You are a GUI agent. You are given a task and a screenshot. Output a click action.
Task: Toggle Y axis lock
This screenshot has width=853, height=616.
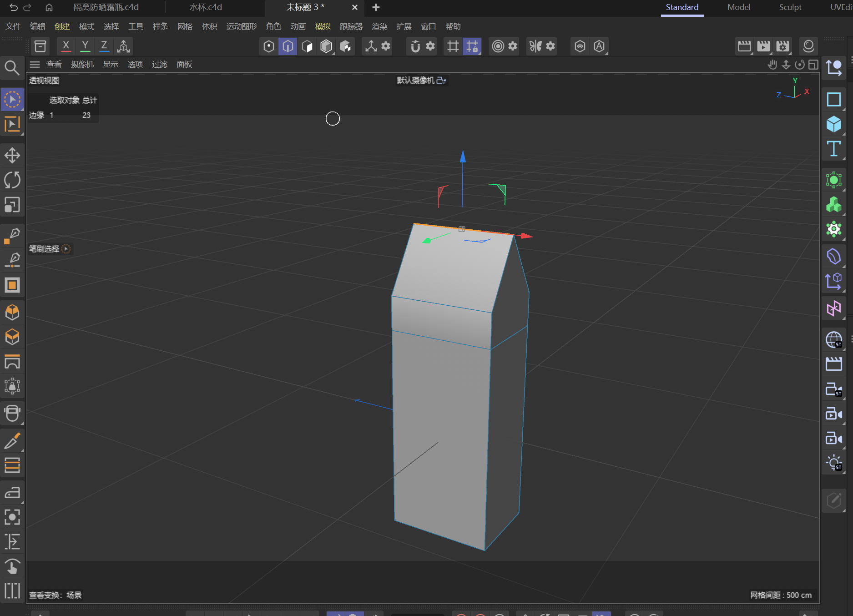85,46
